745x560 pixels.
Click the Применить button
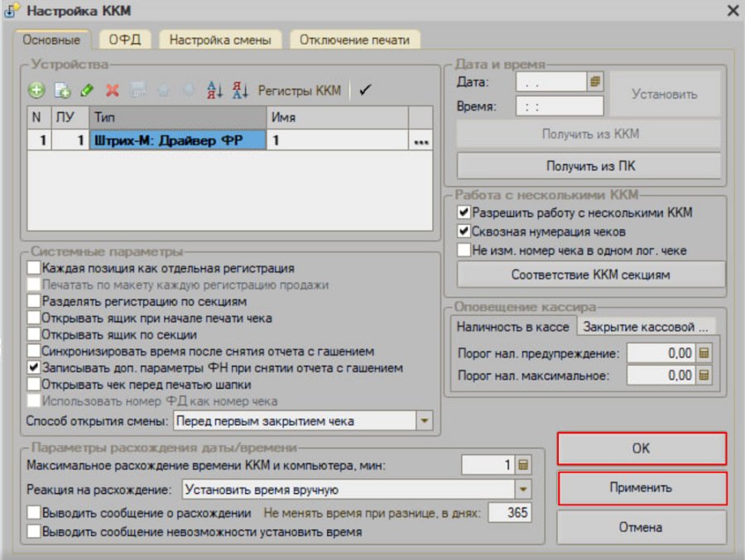click(642, 488)
